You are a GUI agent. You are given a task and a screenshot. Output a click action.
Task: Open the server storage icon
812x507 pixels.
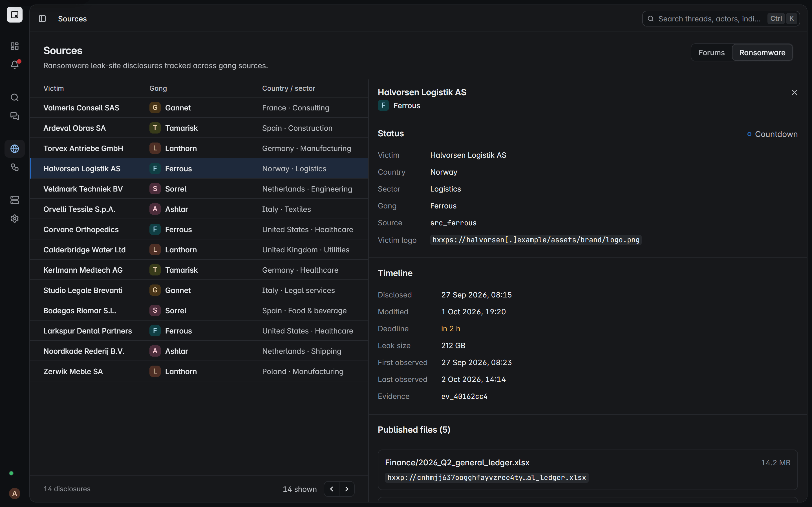(14, 200)
